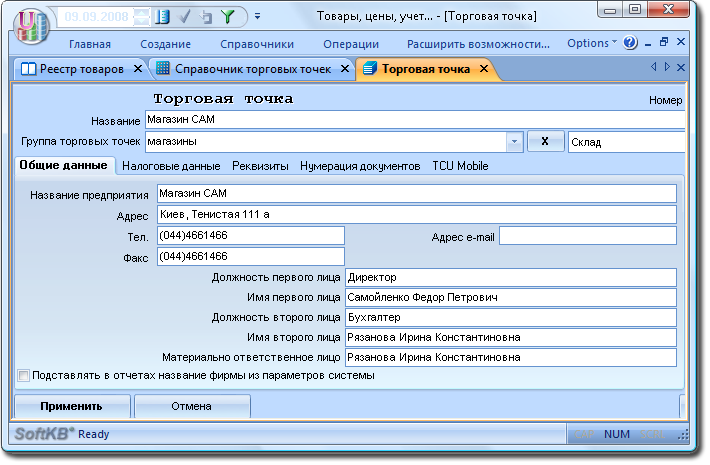Expand the Options dropdown
The image size is (710, 465).
[592, 43]
